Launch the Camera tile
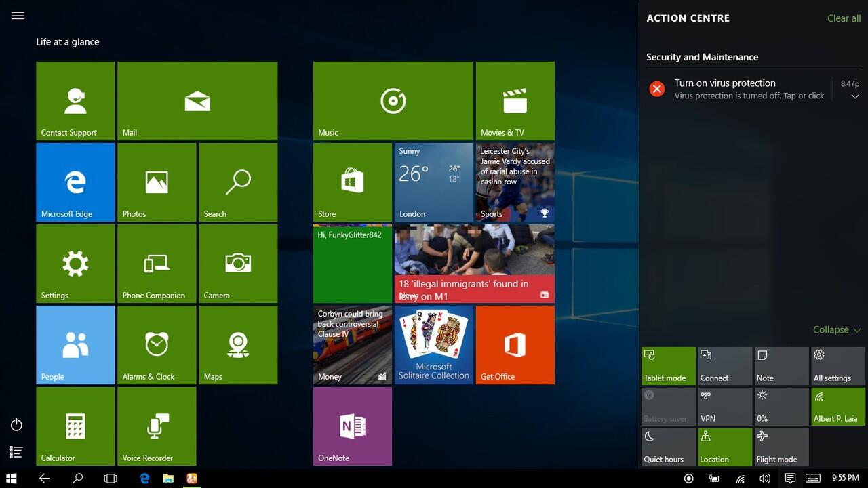The image size is (868, 488). (x=238, y=264)
